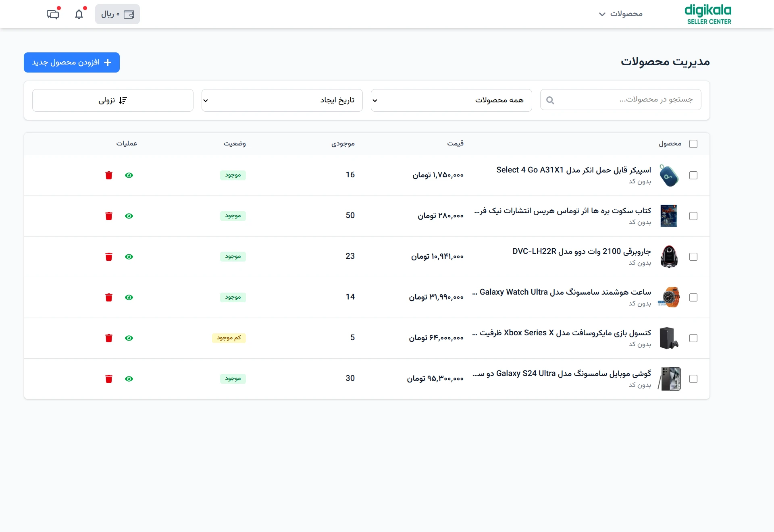This screenshot has height=532, width=774.
Task: Check the Xbox Series X row checkbox
Action: click(x=693, y=338)
